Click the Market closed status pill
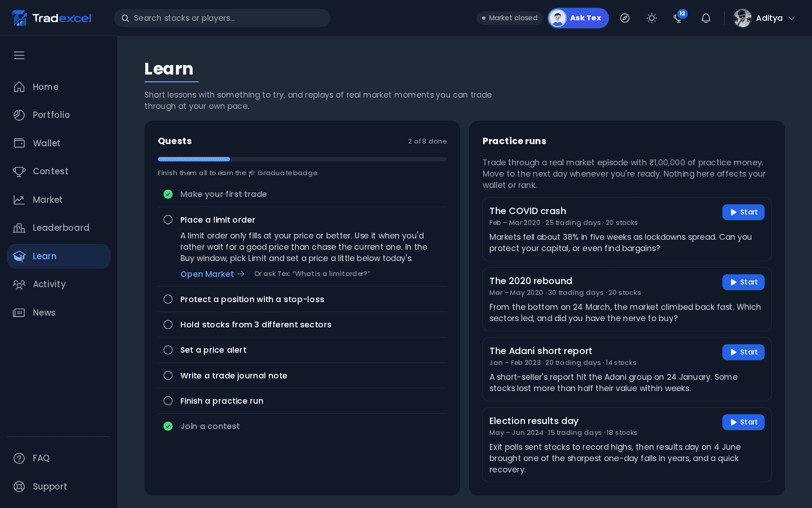Viewport: 812px width, 508px height. click(510, 18)
